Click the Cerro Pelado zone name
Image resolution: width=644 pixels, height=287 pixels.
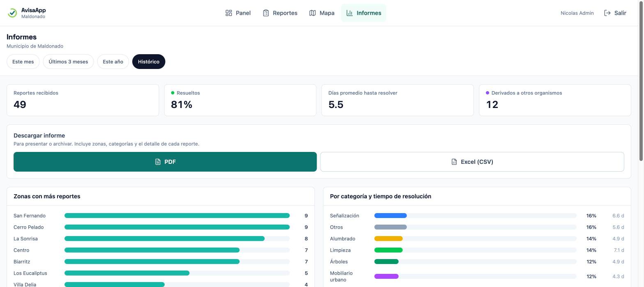tap(28, 227)
